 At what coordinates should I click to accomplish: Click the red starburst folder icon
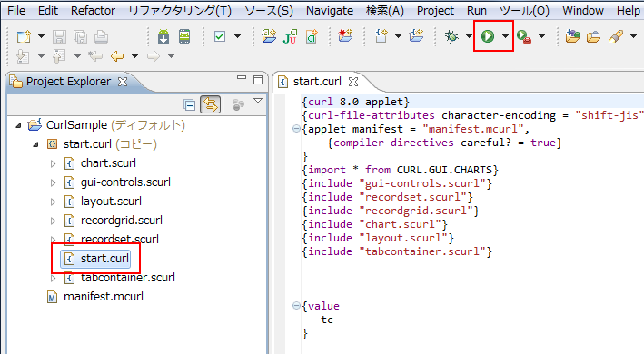pos(345,35)
